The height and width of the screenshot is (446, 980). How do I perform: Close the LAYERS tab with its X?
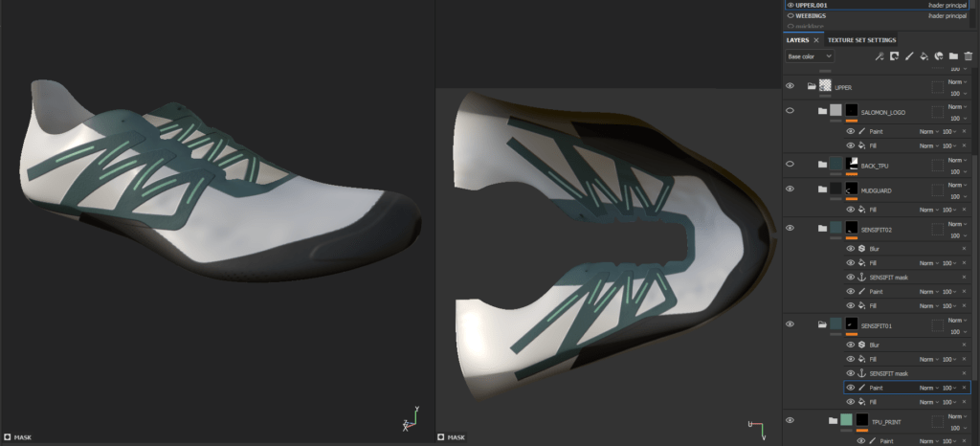pyautogui.click(x=816, y=40)
